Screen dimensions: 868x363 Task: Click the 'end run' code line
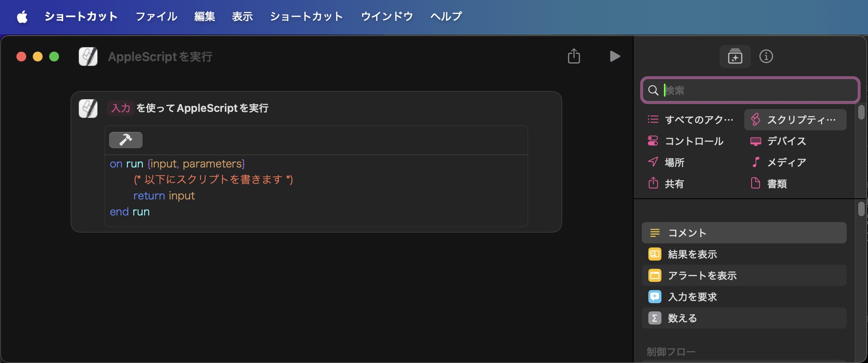130,212
